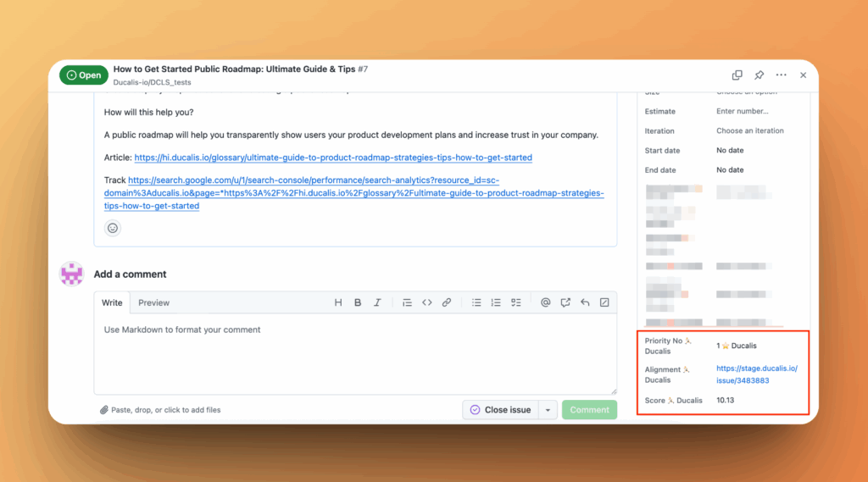The width and height of the screenshot is (868, 482).
Task: Add an emoji reaction to the issue
Action: click(x=113, y=228)
